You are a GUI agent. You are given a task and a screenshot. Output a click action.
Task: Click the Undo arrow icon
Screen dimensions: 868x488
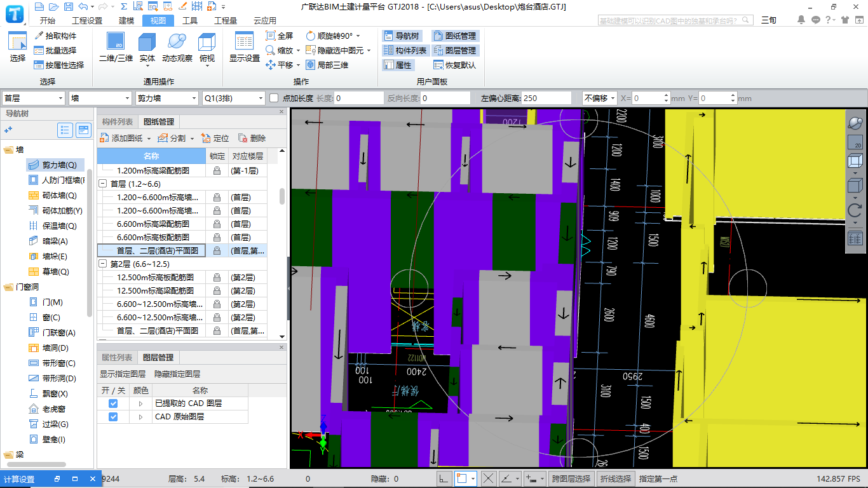[x=83, y=6]
